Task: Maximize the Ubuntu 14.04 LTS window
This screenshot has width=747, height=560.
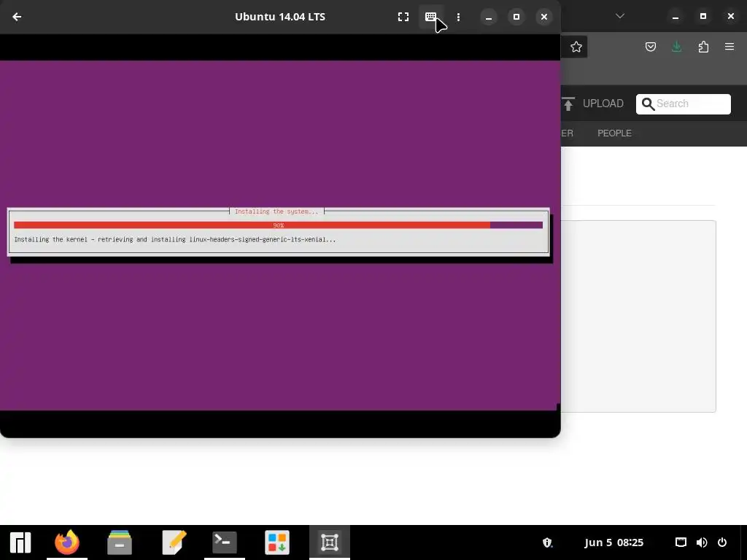Action: [516, 17]
